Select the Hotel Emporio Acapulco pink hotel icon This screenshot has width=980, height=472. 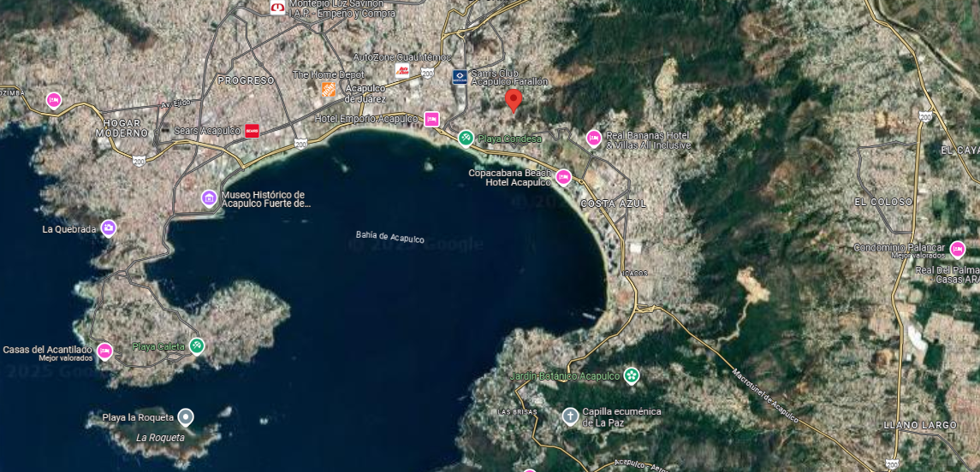[x=431, y=119]
